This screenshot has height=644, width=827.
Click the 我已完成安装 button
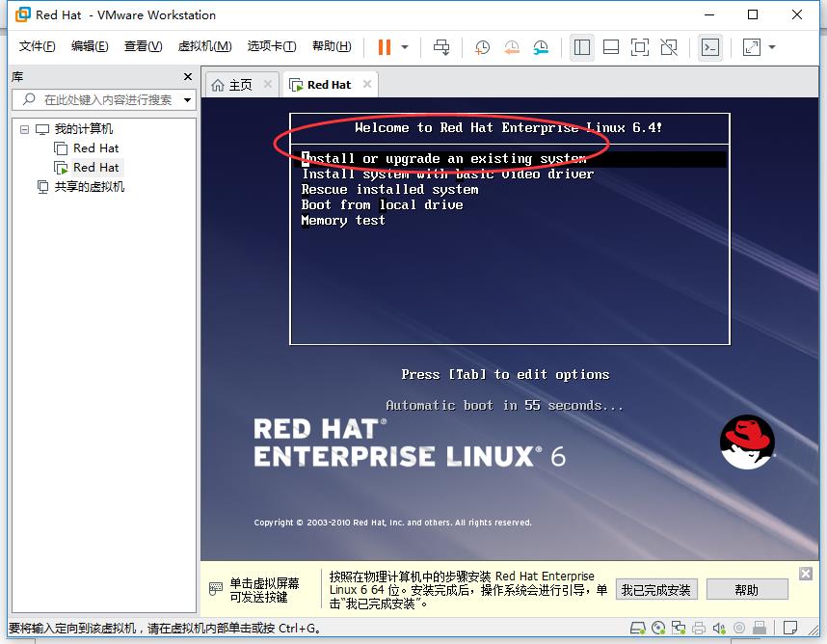[656, 590]
